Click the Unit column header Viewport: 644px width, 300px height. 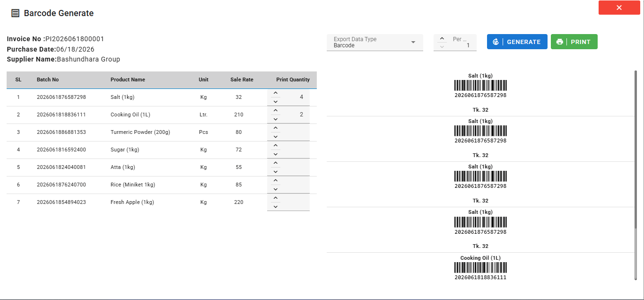[203, 79]
